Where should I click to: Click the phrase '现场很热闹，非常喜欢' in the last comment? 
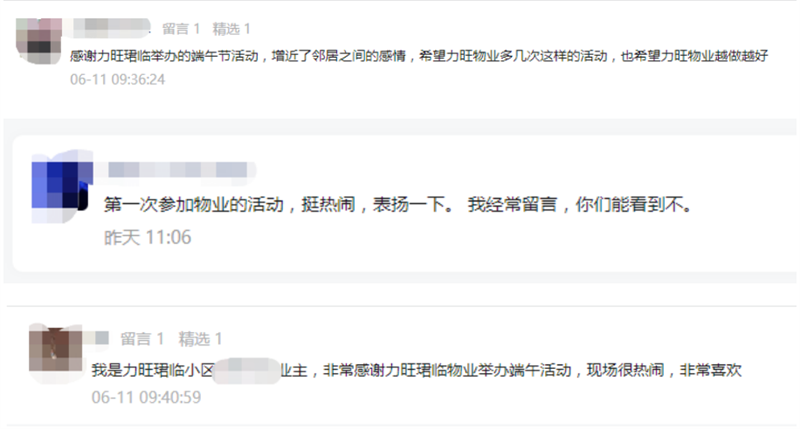[x=664, y=370]
